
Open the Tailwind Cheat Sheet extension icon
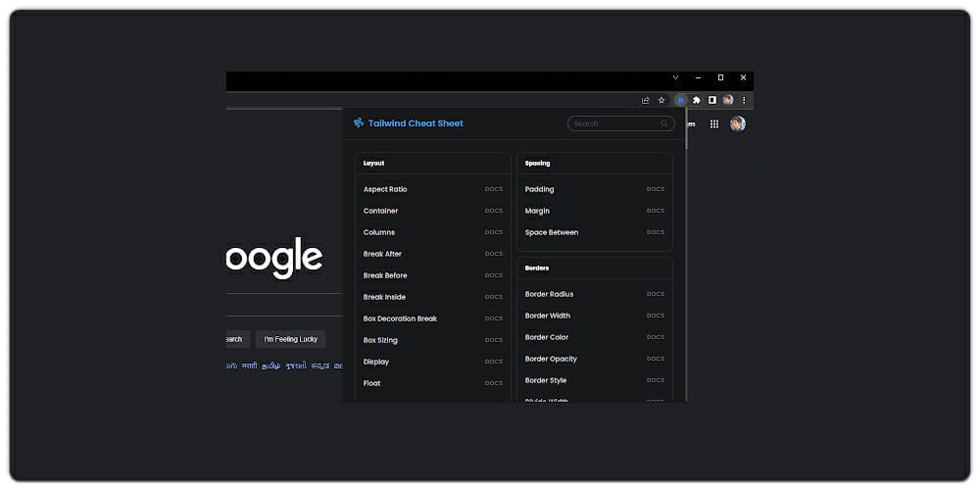[680, 100]
